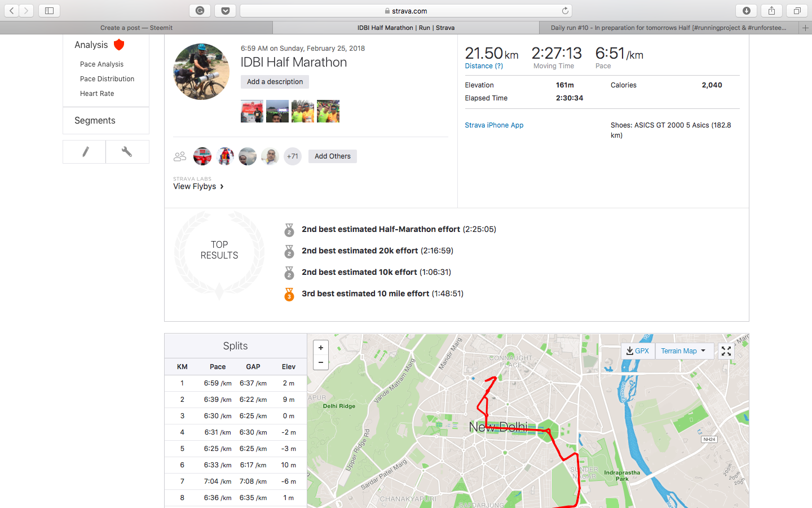
Task: Select Heart Rate in the Analysis sidebar
Action: click(97, 94)
